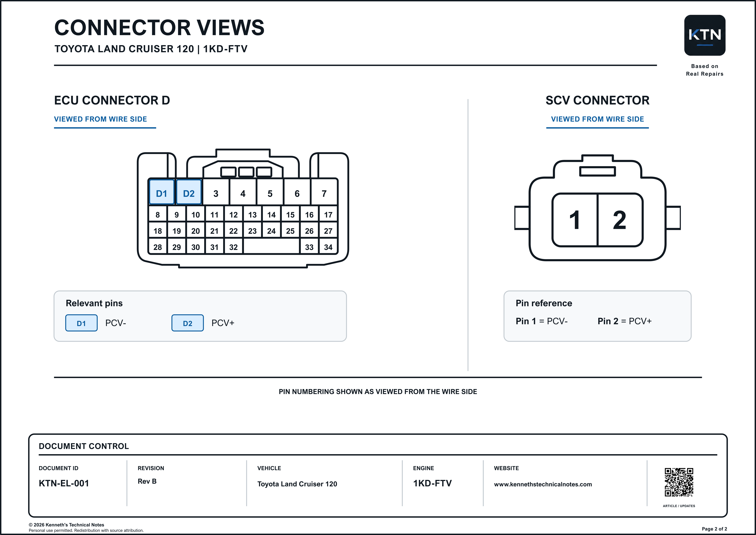Click the KTN logo badge

coord(705,35)
